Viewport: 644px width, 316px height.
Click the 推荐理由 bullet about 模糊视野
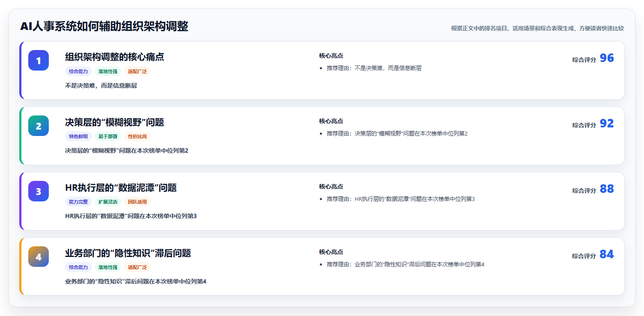(x=397, y=134)
